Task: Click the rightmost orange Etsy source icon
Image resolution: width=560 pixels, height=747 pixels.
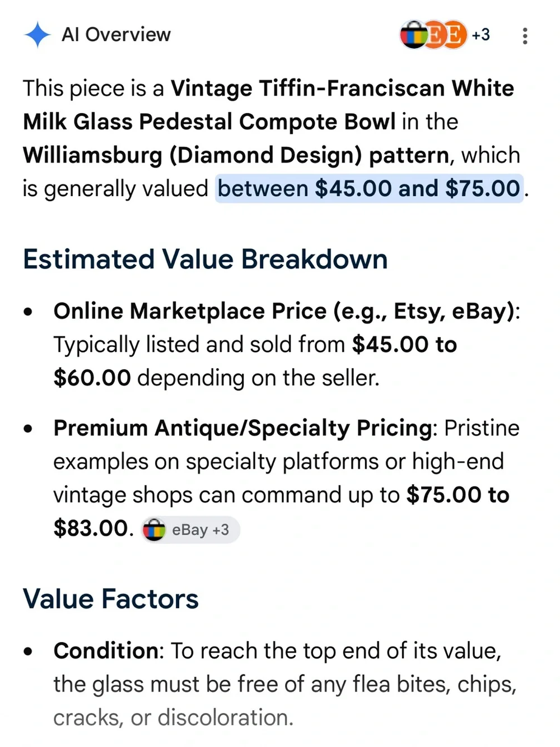Action: [x=454, y=35]
